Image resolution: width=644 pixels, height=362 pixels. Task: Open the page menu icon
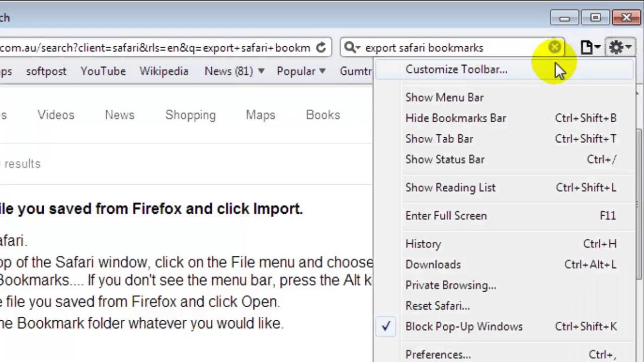[x=591, y=48]
